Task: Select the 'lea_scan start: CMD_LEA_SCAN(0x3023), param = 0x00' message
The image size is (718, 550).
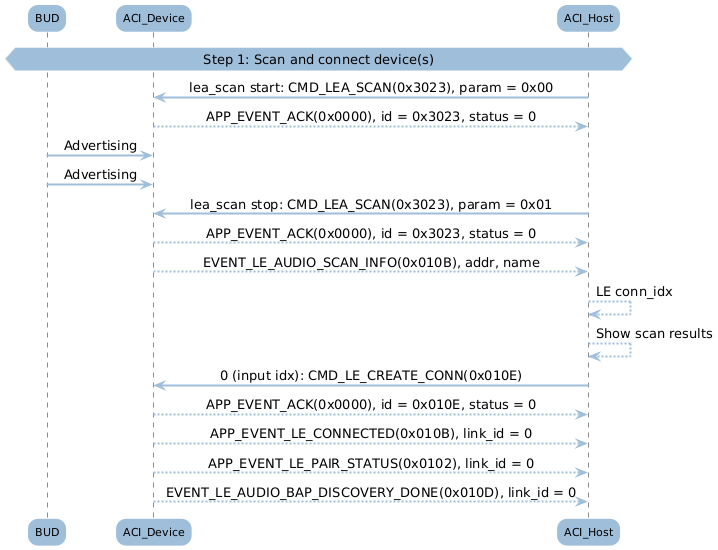Action: pos(371,87)
